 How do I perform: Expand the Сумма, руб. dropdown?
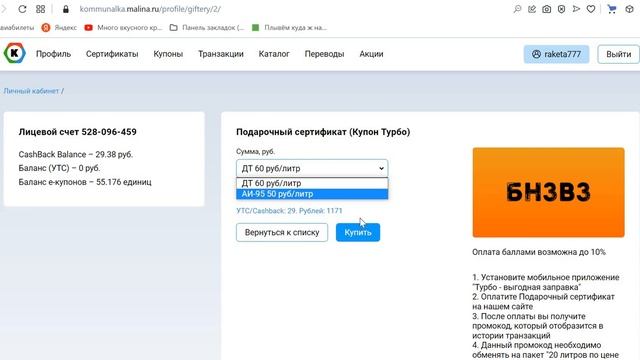pos(312,168)
